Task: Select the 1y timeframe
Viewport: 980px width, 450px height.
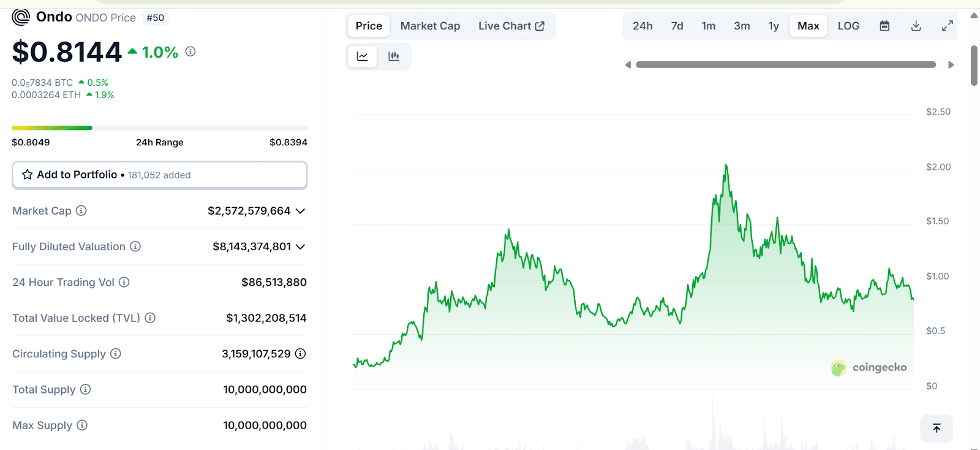Action: pyautogui.click(x=774, y=26)
